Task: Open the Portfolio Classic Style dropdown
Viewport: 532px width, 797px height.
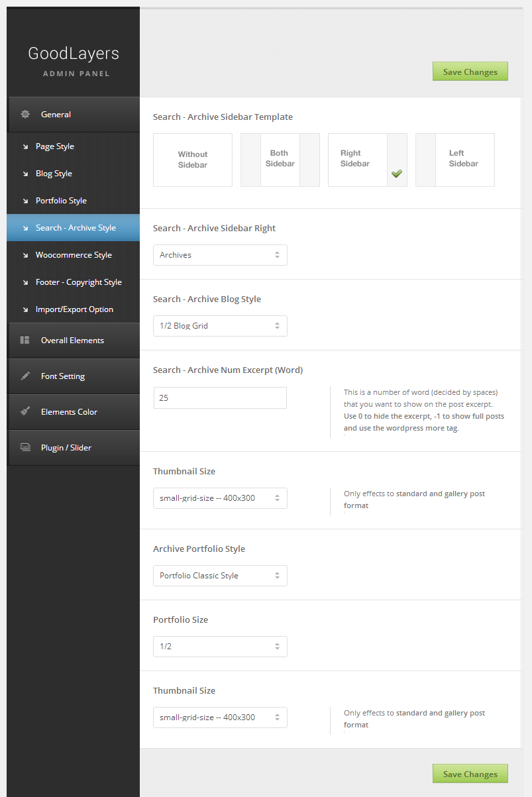Action: (220, 576)
